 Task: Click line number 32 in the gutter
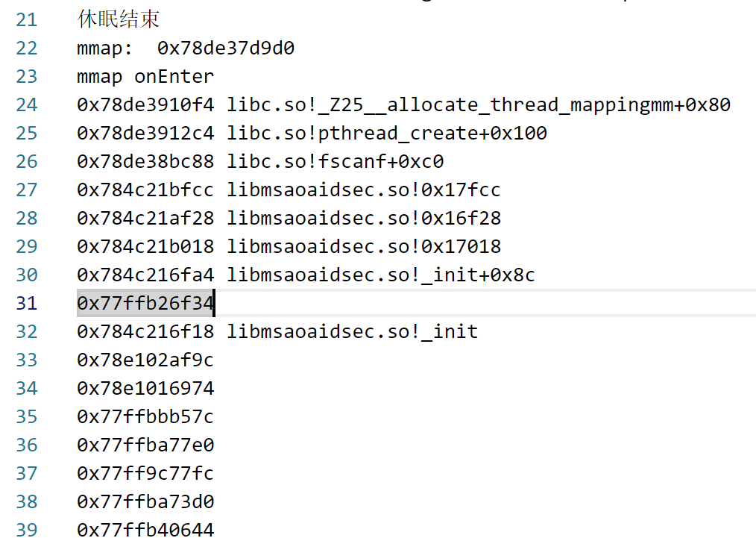pyautogui.click(x=26, y=332)
